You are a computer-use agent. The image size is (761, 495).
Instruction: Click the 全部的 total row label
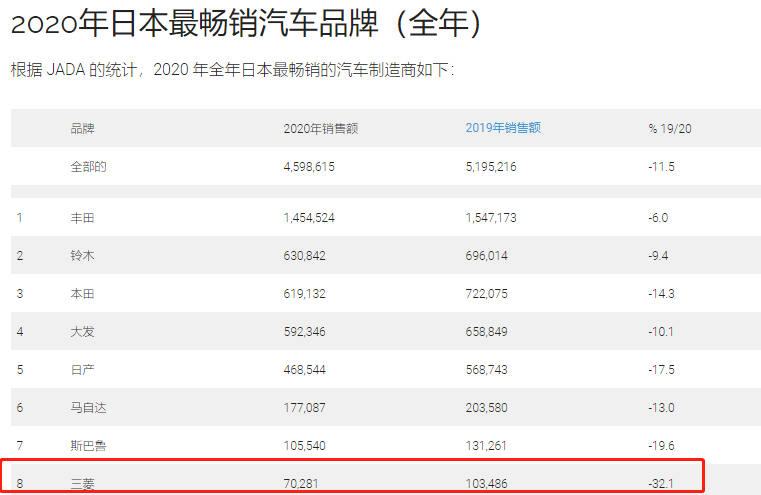(x=88, y=167)
